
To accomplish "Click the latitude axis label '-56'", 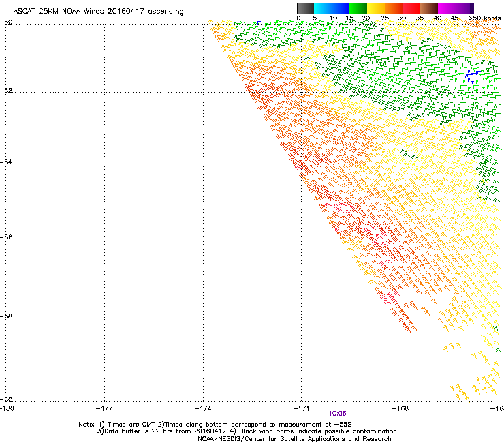I will point(6,236).
